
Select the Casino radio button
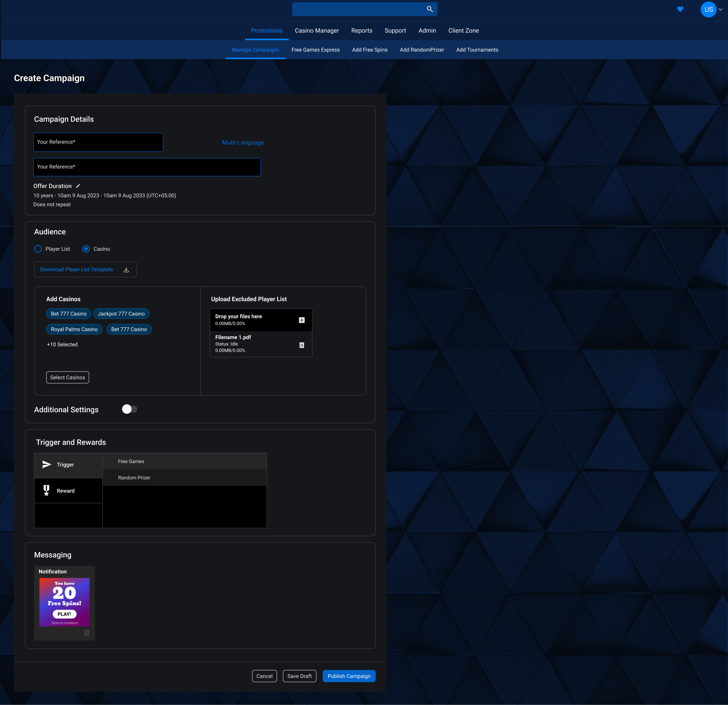pos(86,249)
